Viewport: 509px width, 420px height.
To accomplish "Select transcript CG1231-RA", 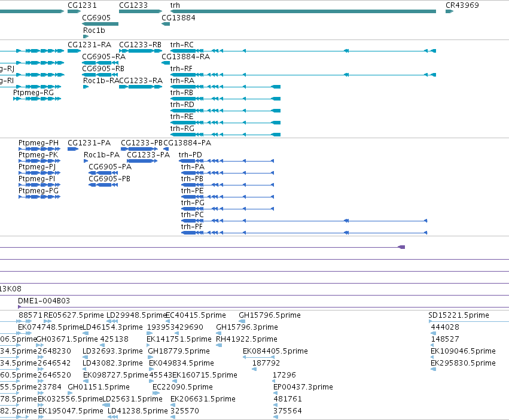I will (x=74, y=51).
